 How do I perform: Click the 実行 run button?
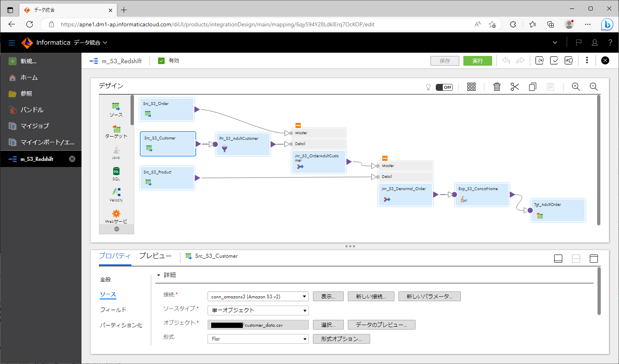pyautogui.click(x=478, y=60)
